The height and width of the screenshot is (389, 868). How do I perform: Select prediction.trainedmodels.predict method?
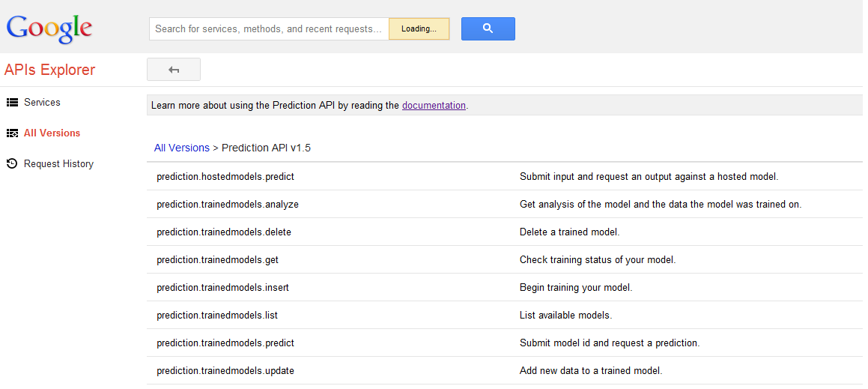225,343
